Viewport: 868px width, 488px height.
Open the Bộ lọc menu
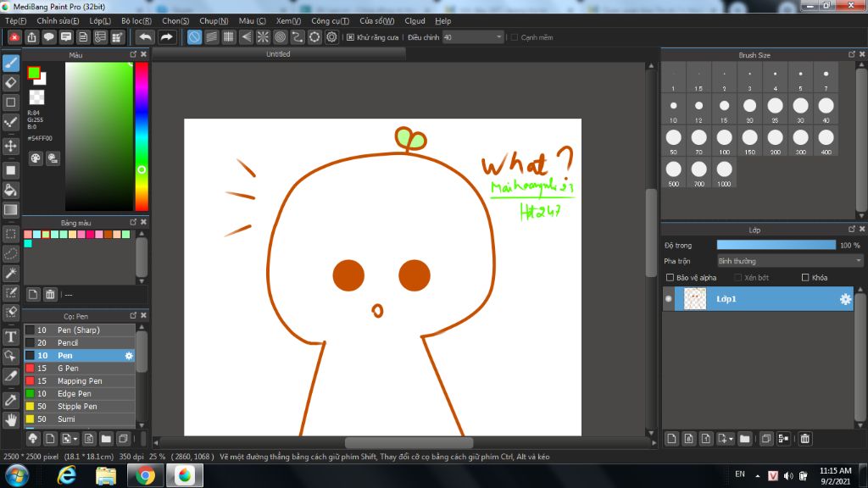(x=136, y=21)
